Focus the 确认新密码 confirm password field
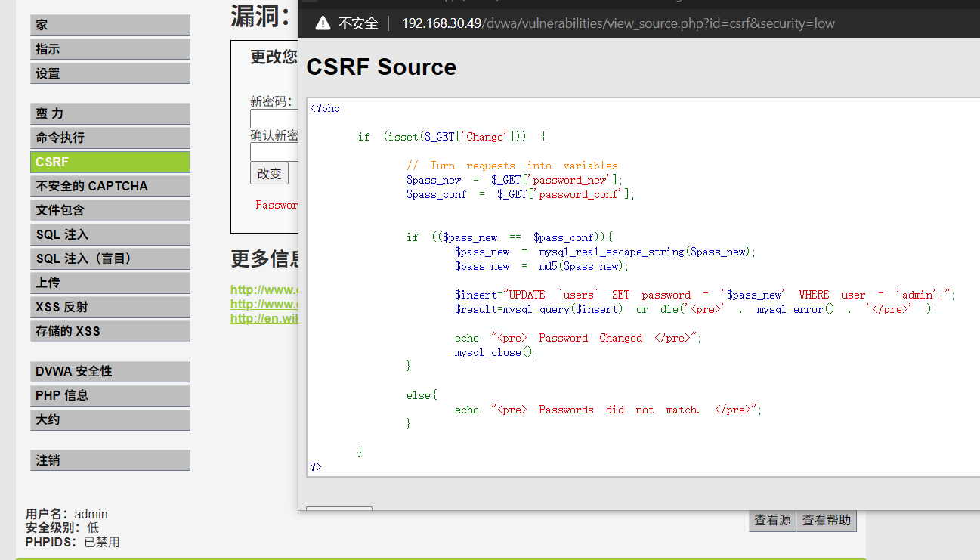 tap(274, 153)
